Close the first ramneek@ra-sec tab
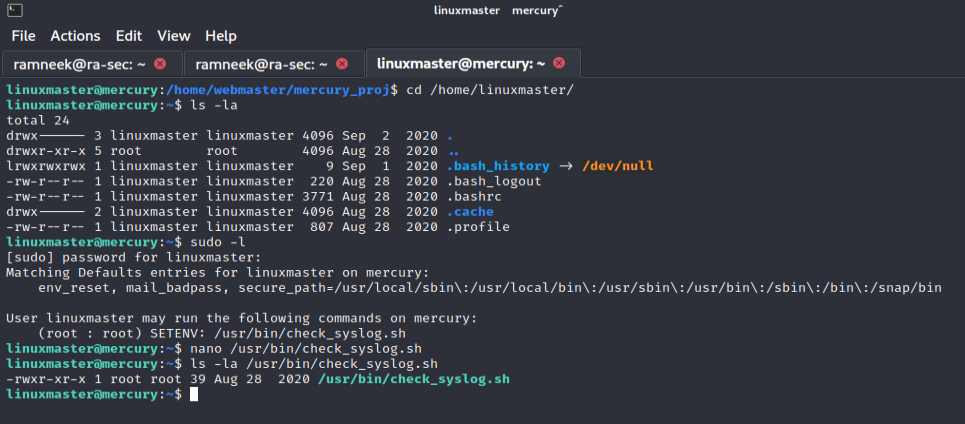This screenshot has height=424, width=965. pos(160,64)
